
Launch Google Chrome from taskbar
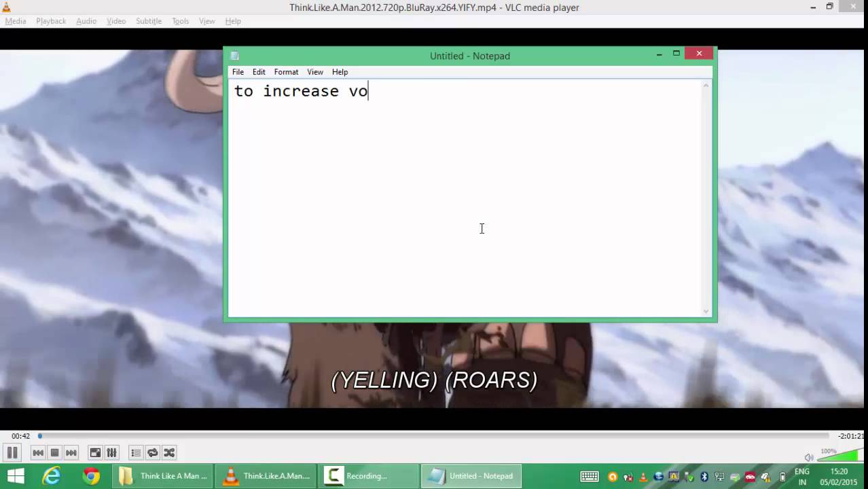[x=91, y=475]
